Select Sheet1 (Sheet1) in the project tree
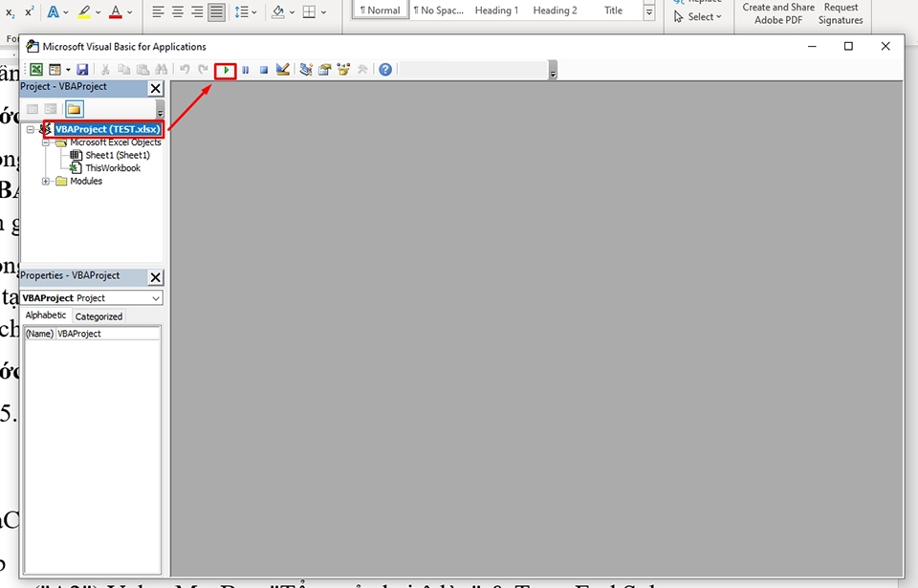Screen dimensions: 918x588 click(x=117, y=155)
